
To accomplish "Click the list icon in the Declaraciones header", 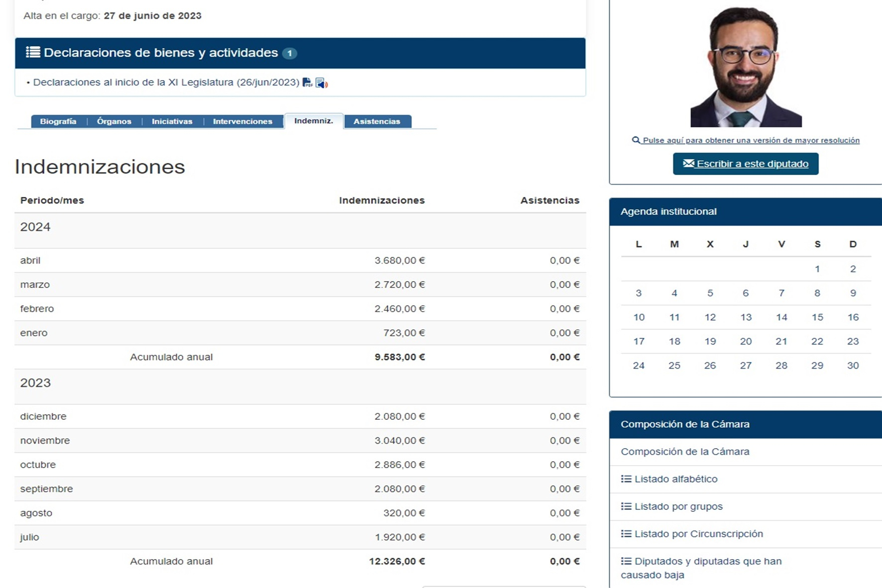I will click(x=33, y=52).
